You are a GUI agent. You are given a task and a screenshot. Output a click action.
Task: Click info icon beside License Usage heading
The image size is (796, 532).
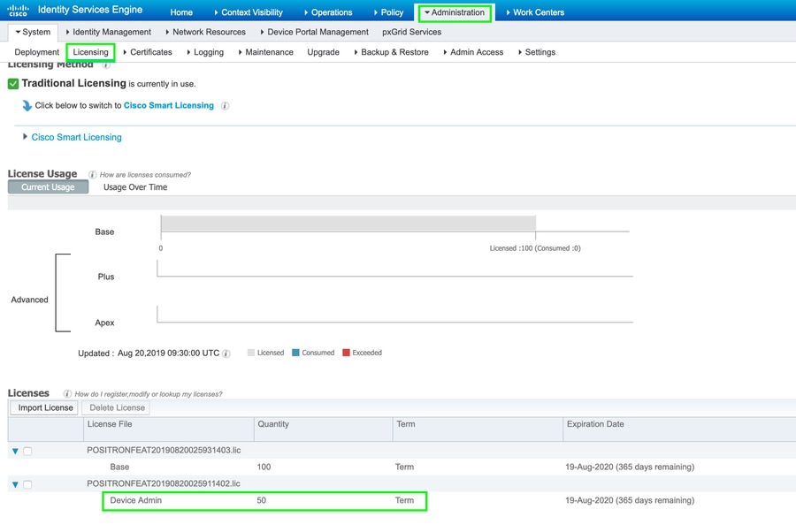click(x=92, y=174)
